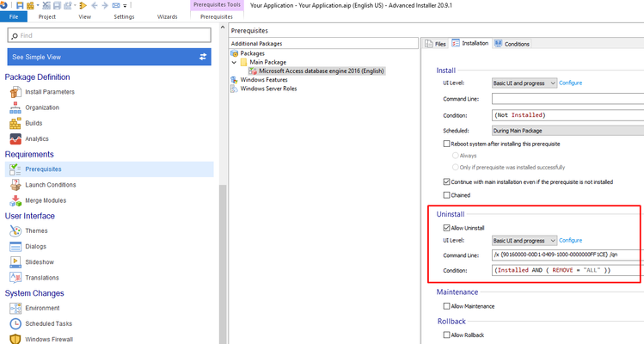Select the Builds icon in sidebar
This screenshot has height=344, width=644.
(15, 123)
